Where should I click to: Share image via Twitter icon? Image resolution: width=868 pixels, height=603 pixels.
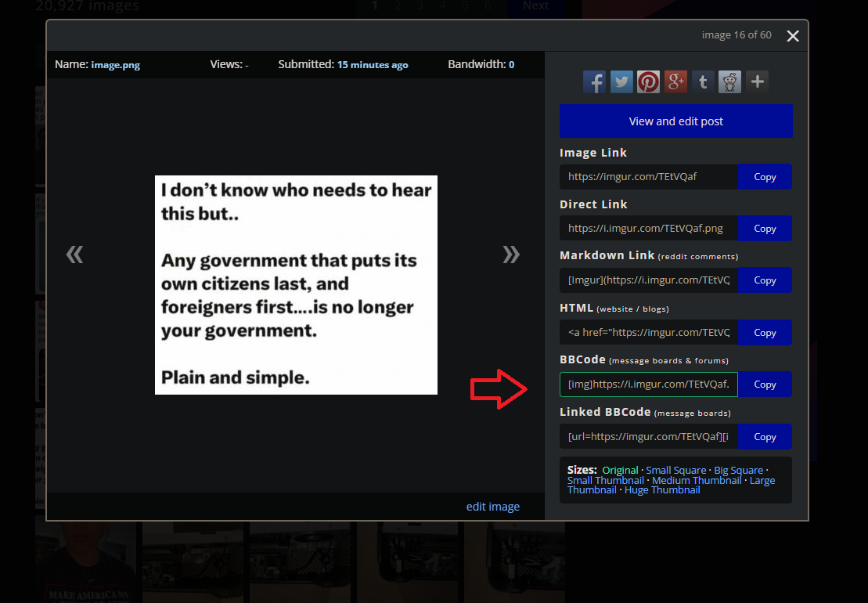(621, 81)
